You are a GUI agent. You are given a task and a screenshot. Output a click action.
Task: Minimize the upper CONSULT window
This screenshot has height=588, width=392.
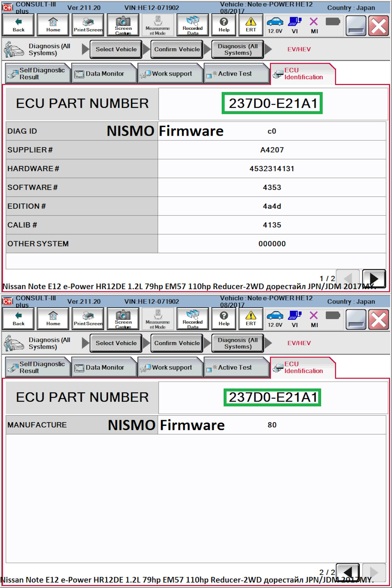[x=356, y=26]
